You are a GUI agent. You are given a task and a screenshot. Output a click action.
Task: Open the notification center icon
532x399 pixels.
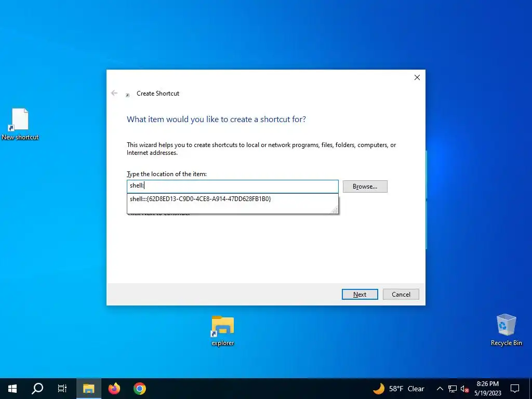click(515, 389)
